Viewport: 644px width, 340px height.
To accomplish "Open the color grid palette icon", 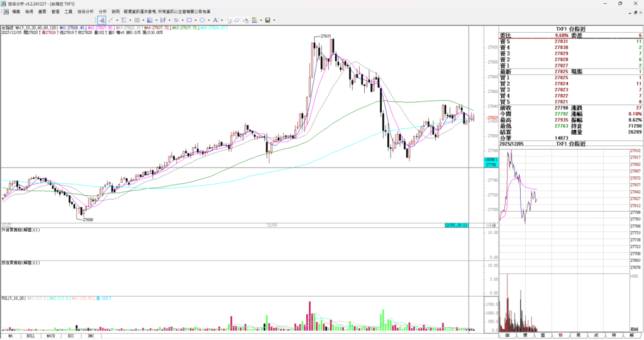I will [x=254, y=20].
